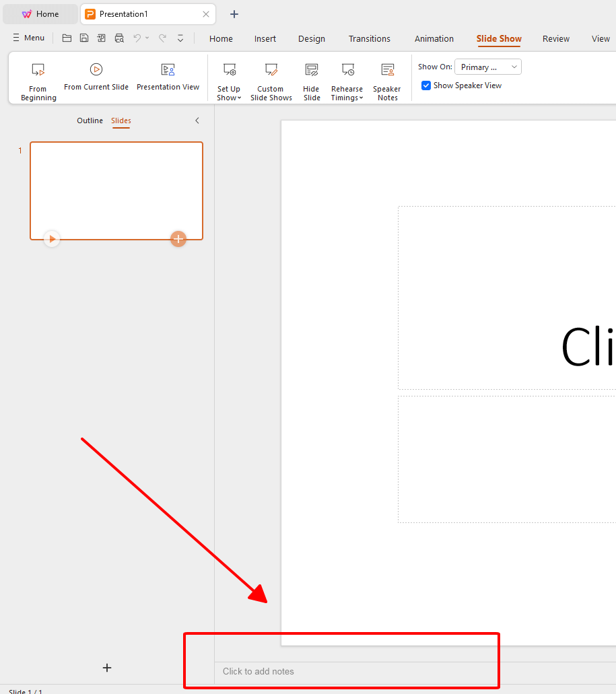The image size is (616, 694).
Task: Open the Set Up Show dropdown
Action: coord(229,82)
